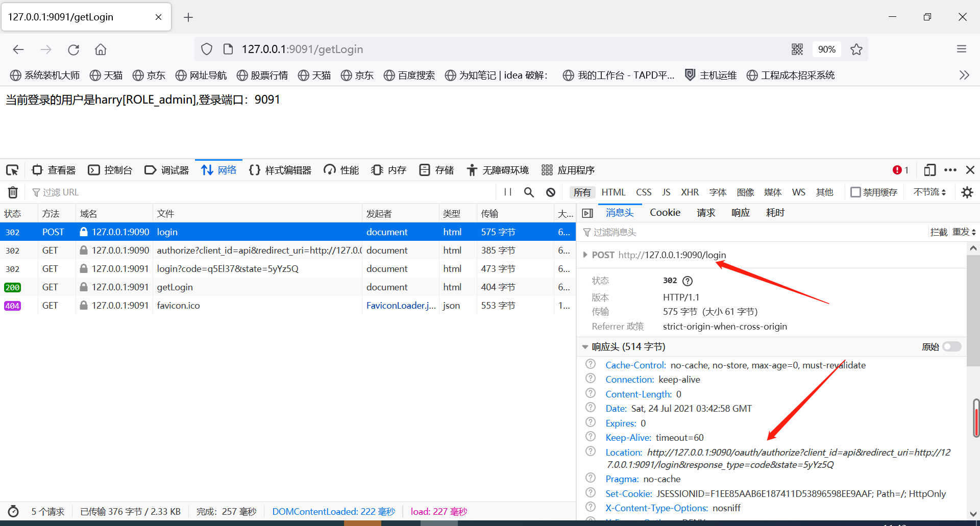
Task: Pause network traffic recording
Action: click(x=508, y=192)
